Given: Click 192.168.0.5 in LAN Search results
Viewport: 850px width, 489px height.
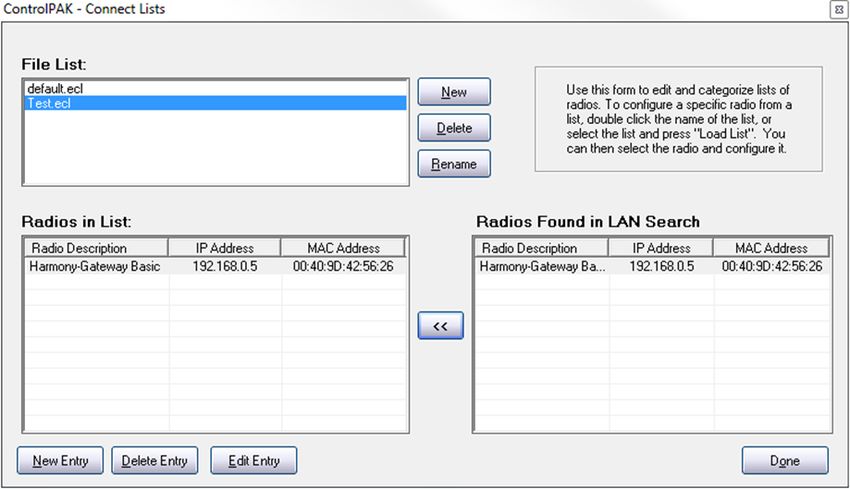Looking at the screenshot, I should pyautogui.click(x=661, y=266).
